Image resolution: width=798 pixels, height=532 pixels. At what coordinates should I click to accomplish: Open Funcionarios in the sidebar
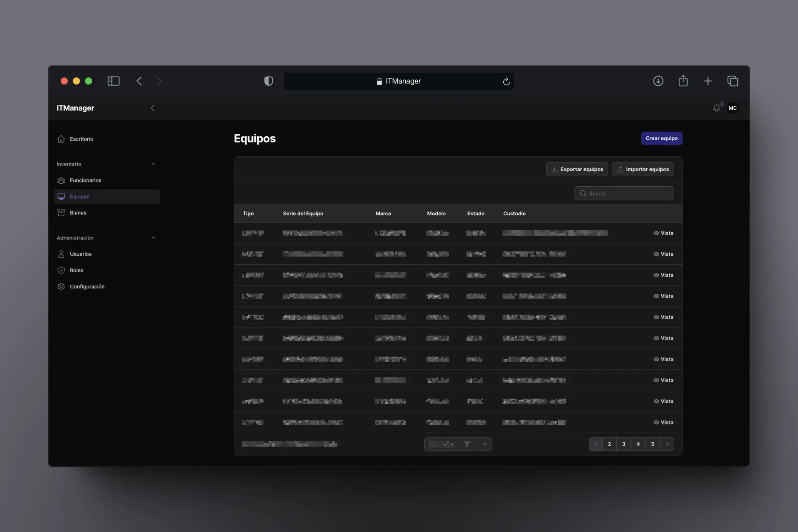85,180
